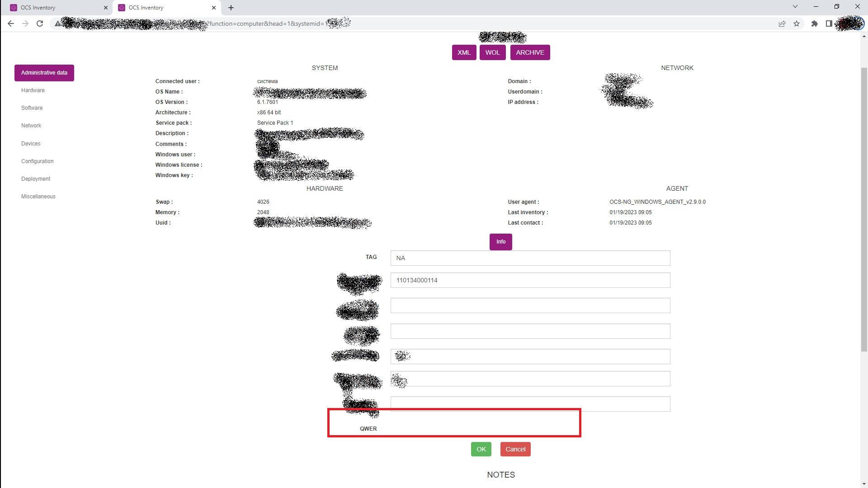Reload the current page
The width and height of the screenshot is (868, 488).
coord(40,23)
